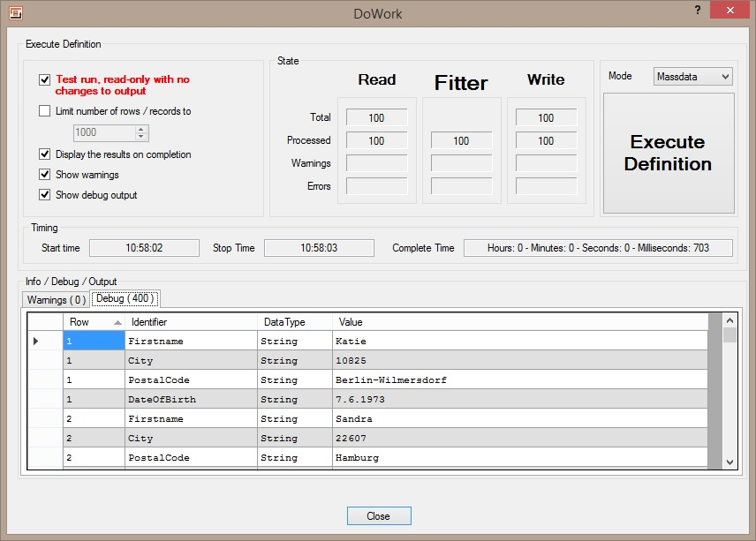This screenshot has width=756, height=541.
Task: Click the Start time field 10:58:02
Action: pos(144,248)
